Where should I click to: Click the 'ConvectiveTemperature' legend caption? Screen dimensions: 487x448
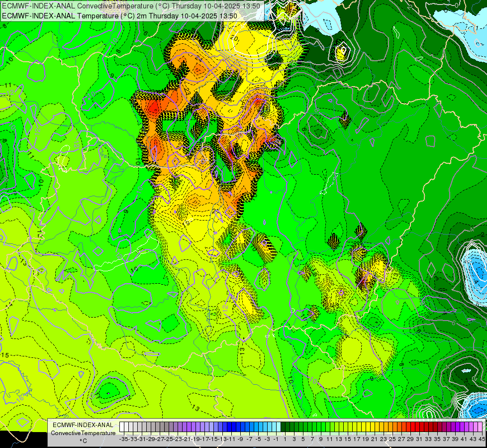[83, 433]
